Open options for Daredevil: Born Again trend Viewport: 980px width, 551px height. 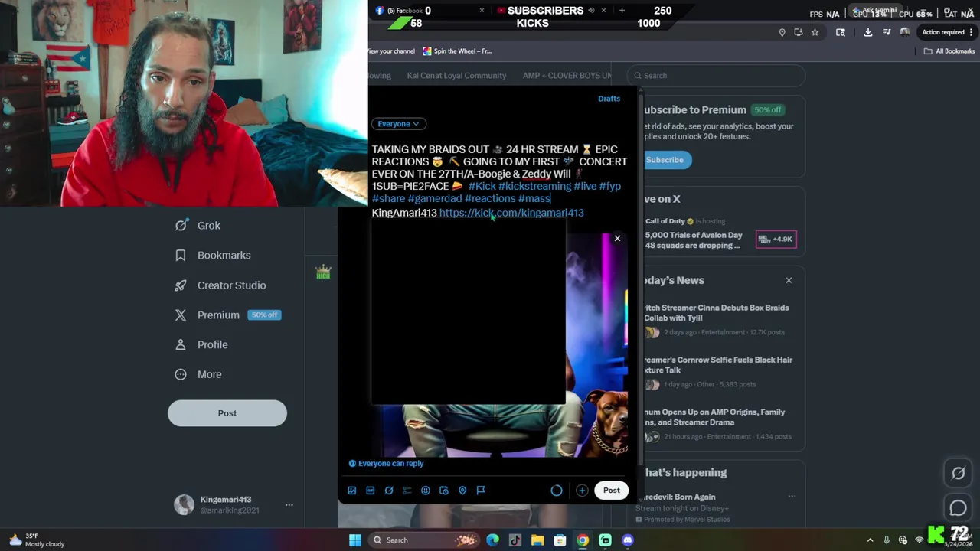tap(792, 497)
